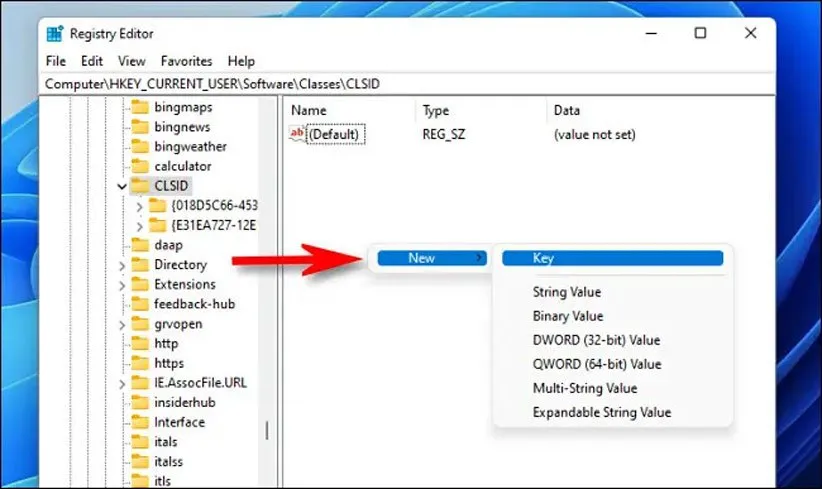
Task: Expand the IE.AssocFile.URL key
Action: pos(122,384)
